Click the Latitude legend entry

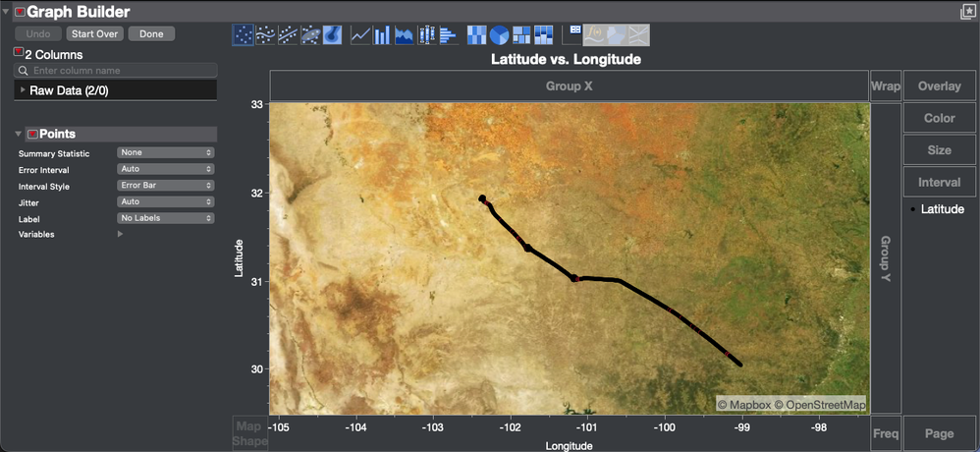(x=942, y=209)
